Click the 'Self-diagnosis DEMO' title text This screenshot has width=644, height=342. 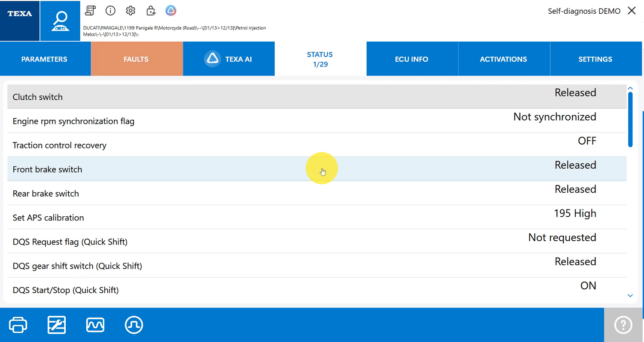click(584, 11)
